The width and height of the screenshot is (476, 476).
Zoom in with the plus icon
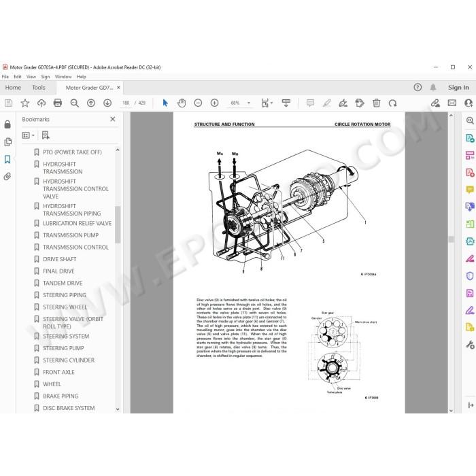[x=214, y=103]
